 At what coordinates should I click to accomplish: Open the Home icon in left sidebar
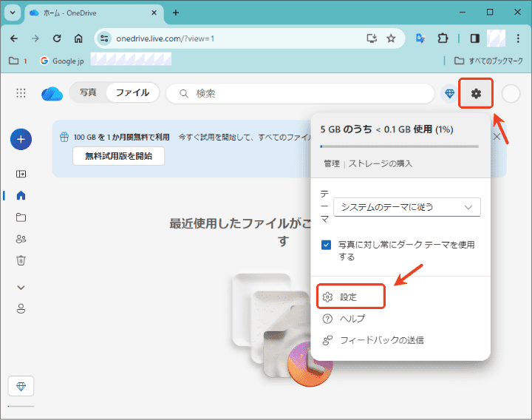click(x=21, y=196)
